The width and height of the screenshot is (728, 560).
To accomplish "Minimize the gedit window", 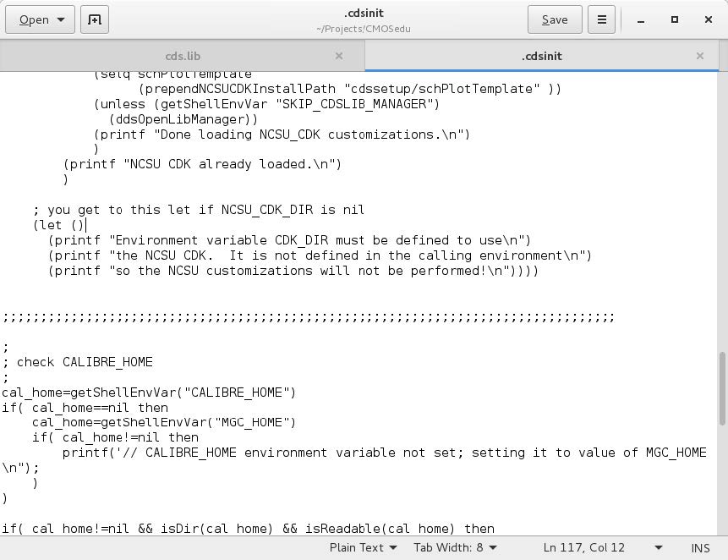I will click(x=641, y=20).
